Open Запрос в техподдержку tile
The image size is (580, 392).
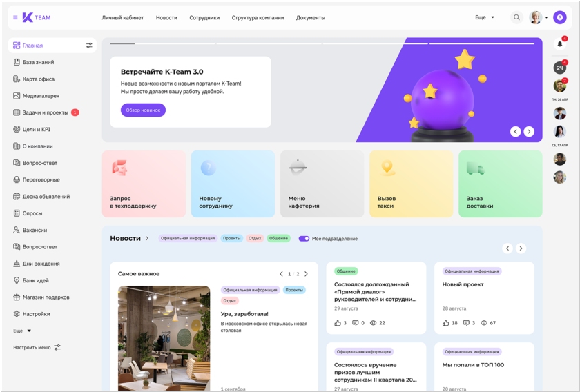pyautogui.click(x=144, y=184)
